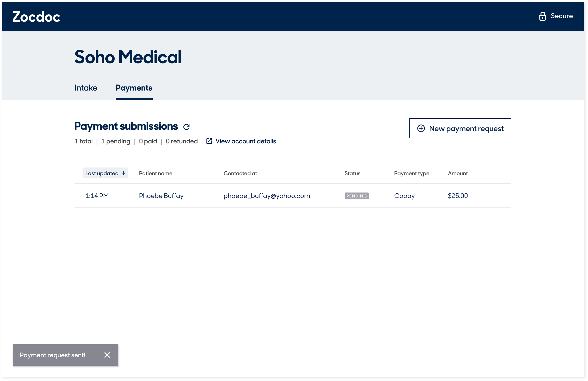The width and height of the screenshot is (588, 381).
Task: Click the Copay payment type cell
Action: [x=404, y=196]
